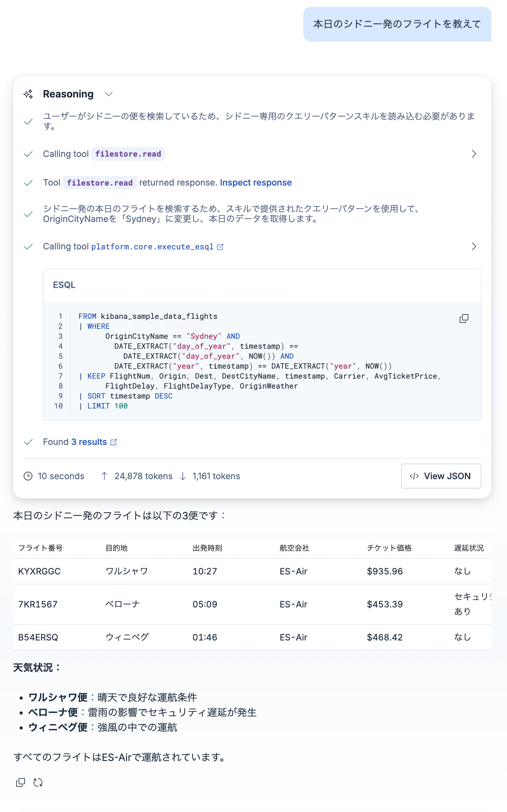Click the filestore.read badge in Calling tool row
Viewport: 507px width, 812px height.
pos(128,154)
